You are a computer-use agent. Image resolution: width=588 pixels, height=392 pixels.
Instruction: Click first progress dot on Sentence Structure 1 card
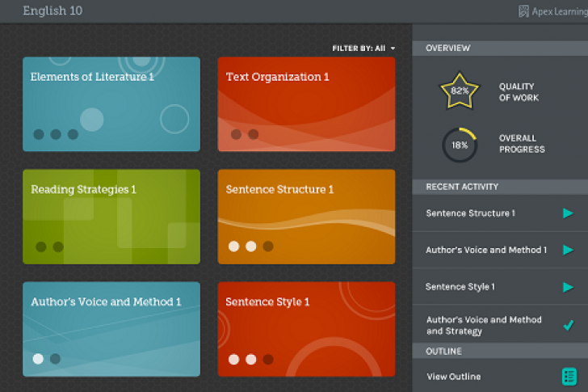coord(233,247)
